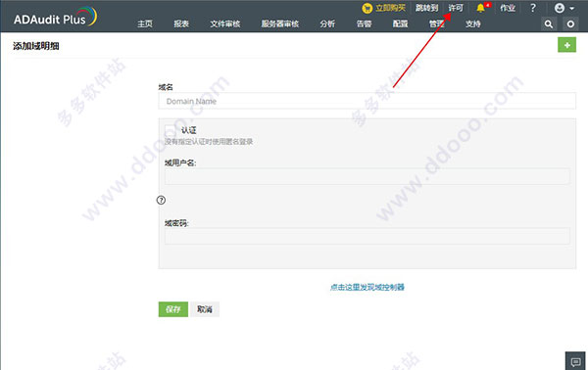Click the 立即购买 buy now link
Image resolution: width=588 pixels, height=370 pixels.
pos(390,8)
